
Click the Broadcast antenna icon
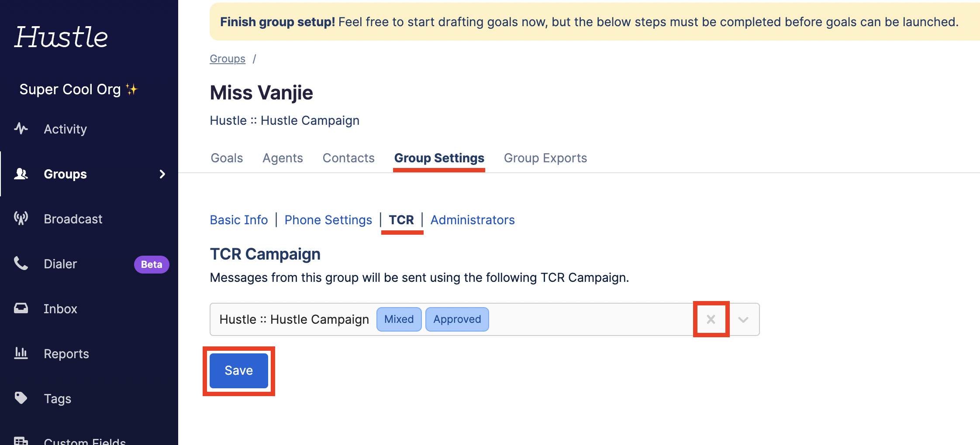(21, 219)
